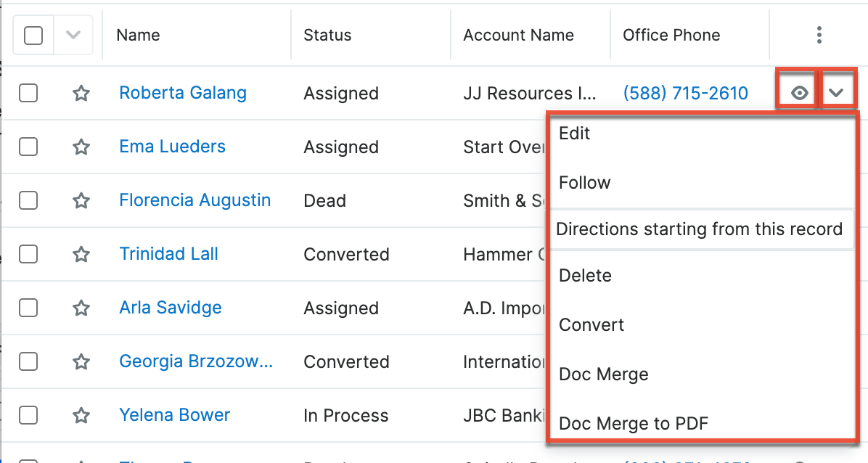Viewport: 868px width, 463px height.
Task: Star the Yelena Bower lead
Action: [81, 415]
